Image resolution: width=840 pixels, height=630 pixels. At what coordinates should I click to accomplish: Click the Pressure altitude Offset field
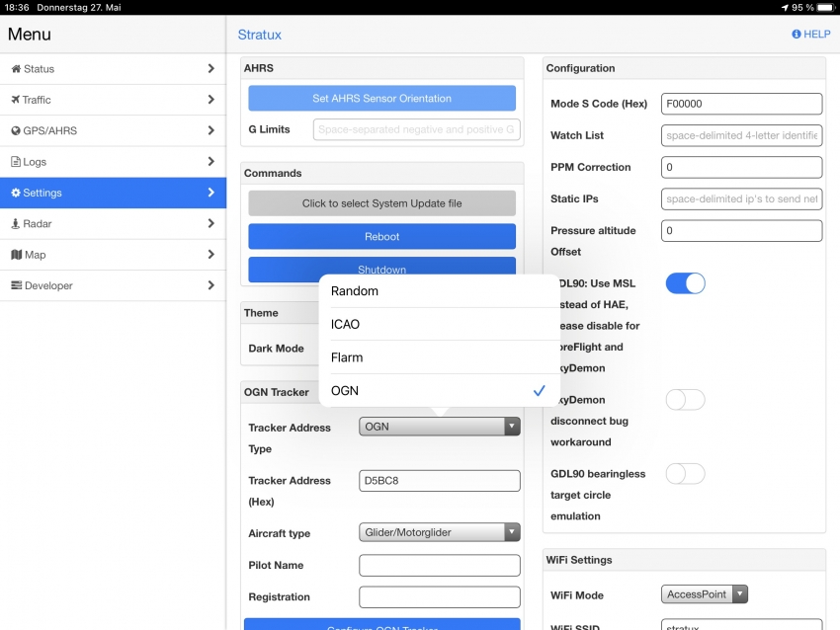pyautogui.click(x=741, y=231)
